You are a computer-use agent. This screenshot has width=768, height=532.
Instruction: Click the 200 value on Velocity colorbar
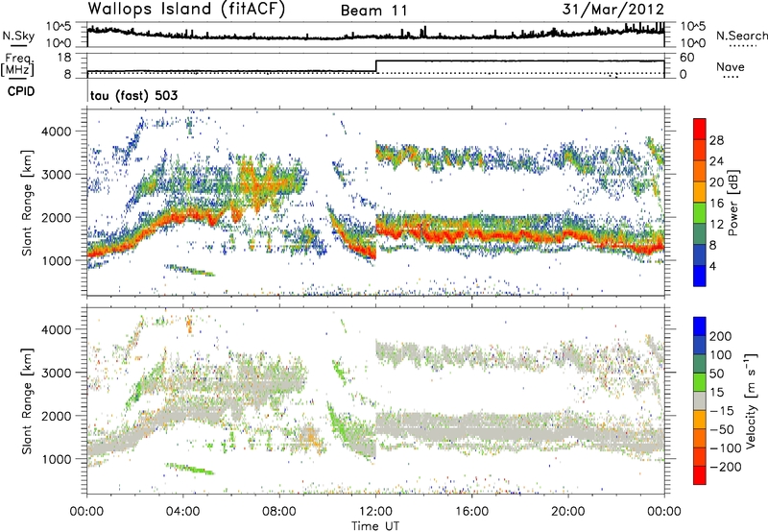pyautogui.click(x=721, y=336)
